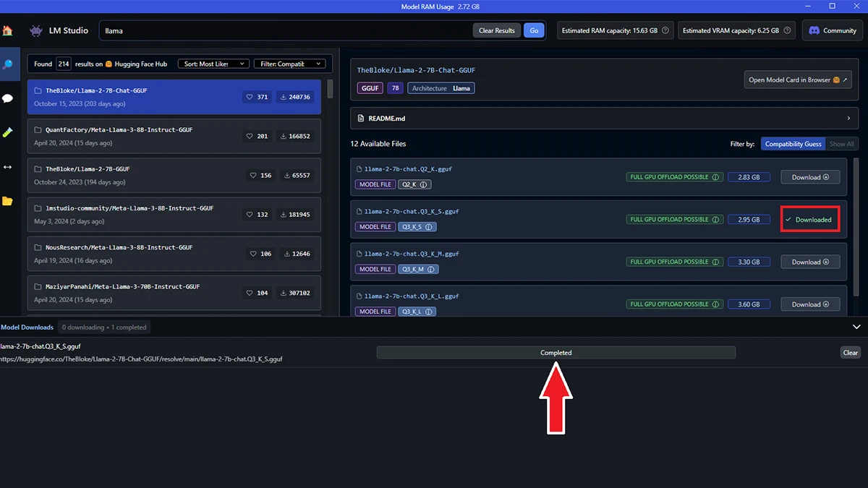The width and height of the screenshot is (868, 488).
Task: Click the 3.30 GB file size label
Action: 749,262
